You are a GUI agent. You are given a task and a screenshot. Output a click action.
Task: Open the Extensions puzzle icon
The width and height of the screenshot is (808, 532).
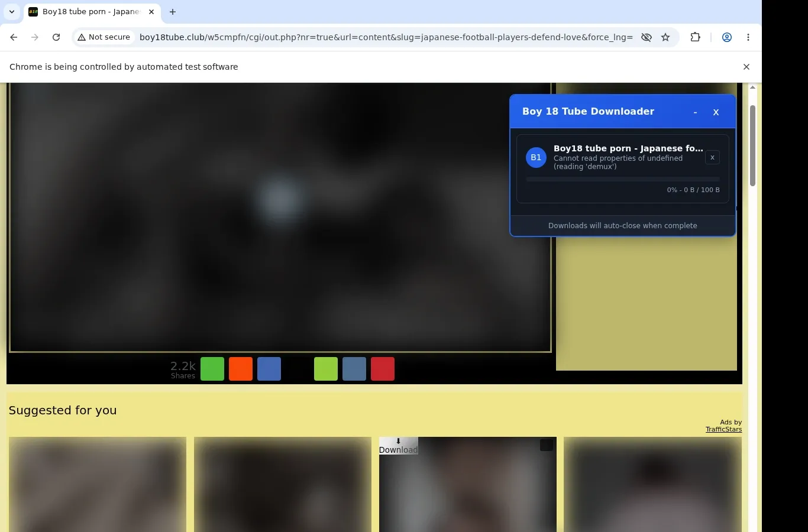696,37
